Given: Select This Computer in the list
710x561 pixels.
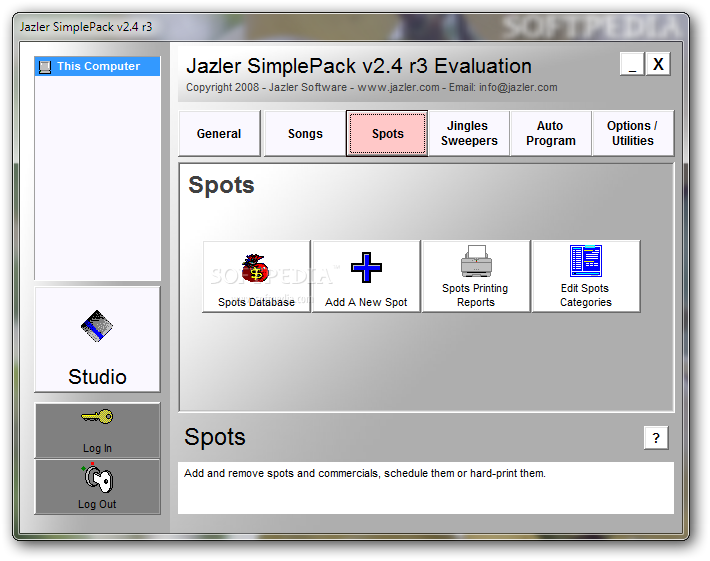Looking at the screenshot, I should point(97,66).
